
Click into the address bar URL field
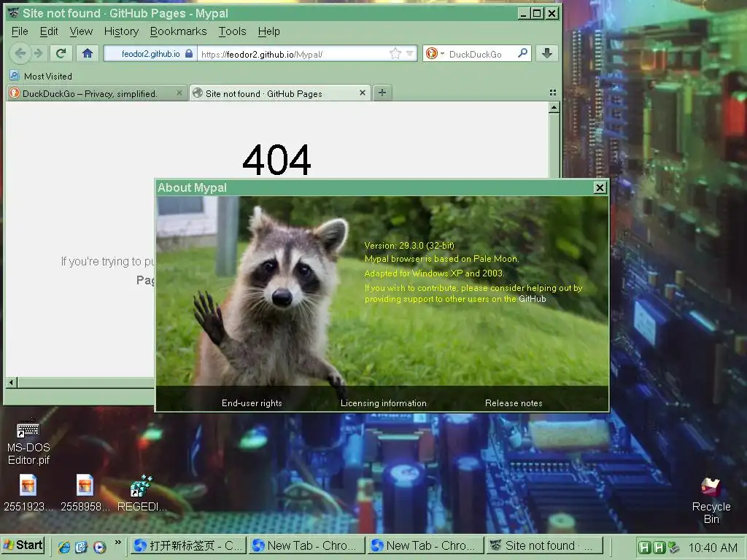point(293,54)
